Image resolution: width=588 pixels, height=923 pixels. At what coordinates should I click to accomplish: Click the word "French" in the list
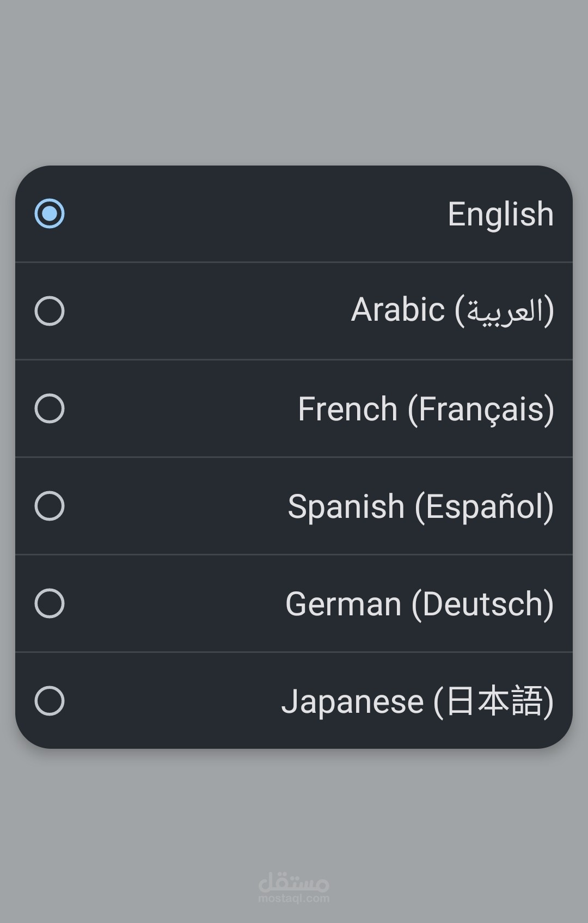click(347, 409)
